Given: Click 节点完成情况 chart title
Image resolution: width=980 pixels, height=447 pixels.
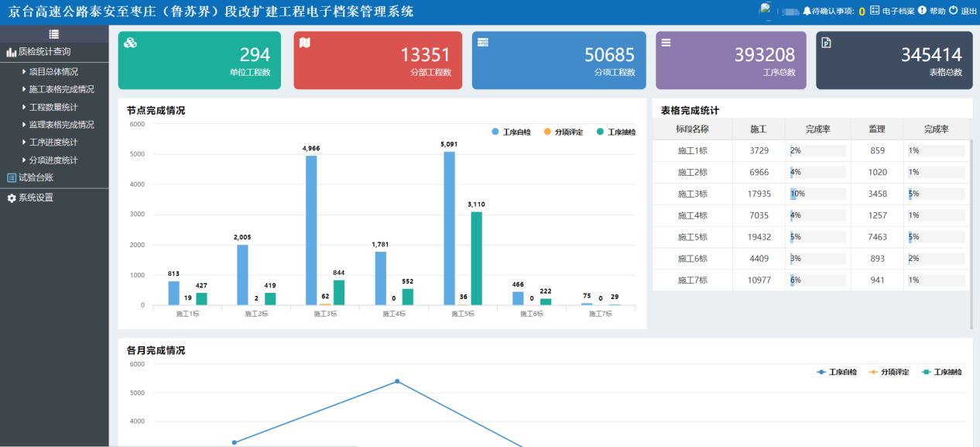Looking at the screenshot, I should tap(156, 111).
